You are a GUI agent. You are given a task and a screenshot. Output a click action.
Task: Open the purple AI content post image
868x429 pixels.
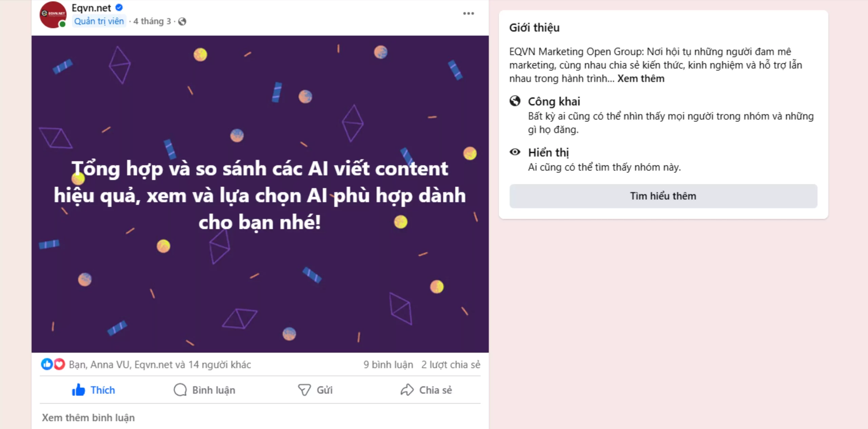[x=260, y=194]
